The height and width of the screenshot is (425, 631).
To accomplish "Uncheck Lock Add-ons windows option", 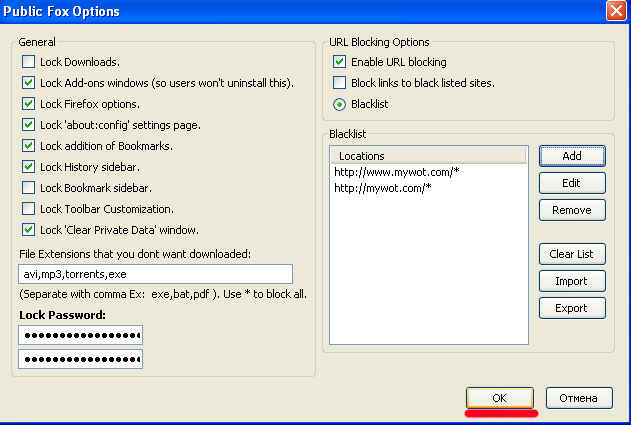I will (28, 83).
